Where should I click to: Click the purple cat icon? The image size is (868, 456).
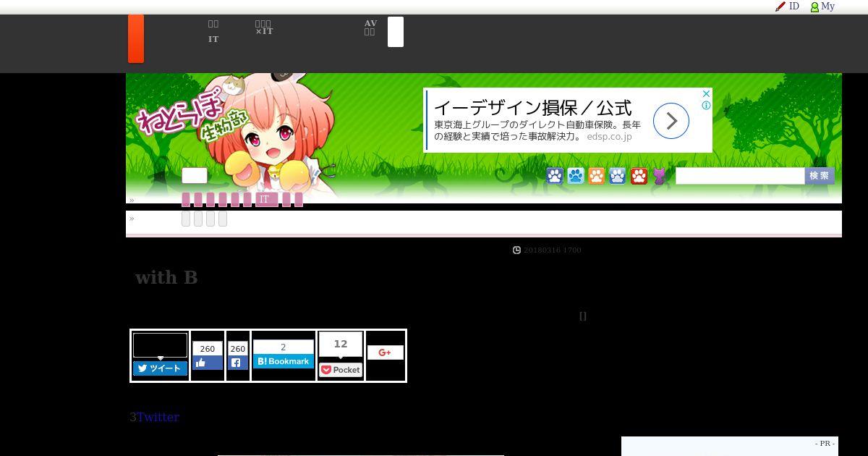coord(660,176)
